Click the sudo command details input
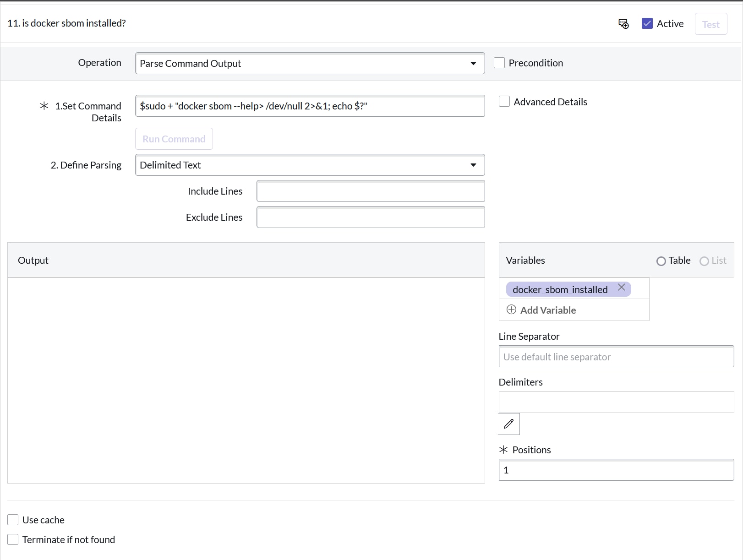The width and height of the screenshot is (743, 560). (310, 106)
